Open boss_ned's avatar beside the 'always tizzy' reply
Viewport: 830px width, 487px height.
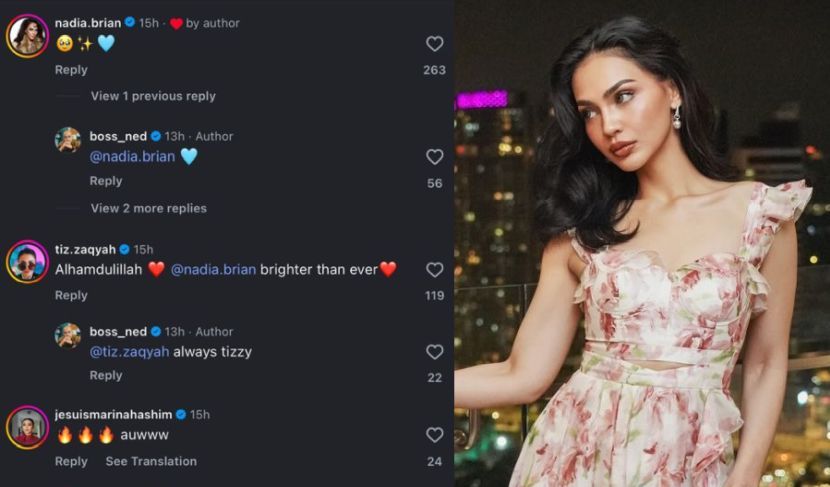[68, 335]
